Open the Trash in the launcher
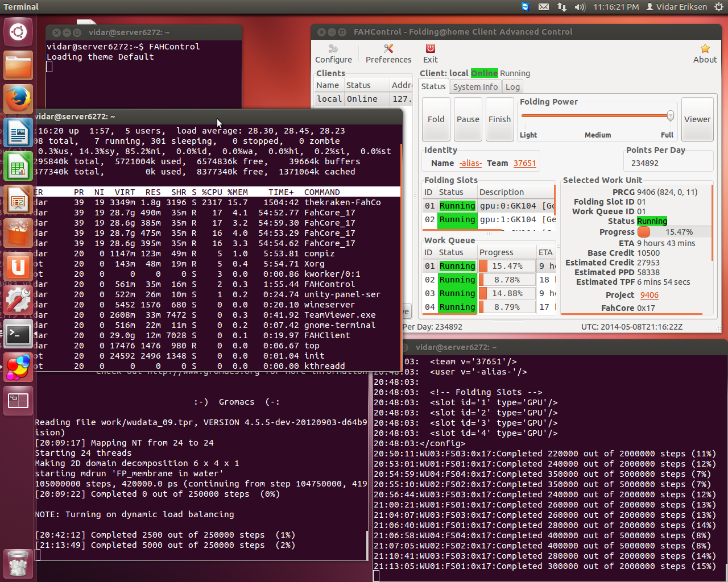728x582 pixels. pos(18,563)
